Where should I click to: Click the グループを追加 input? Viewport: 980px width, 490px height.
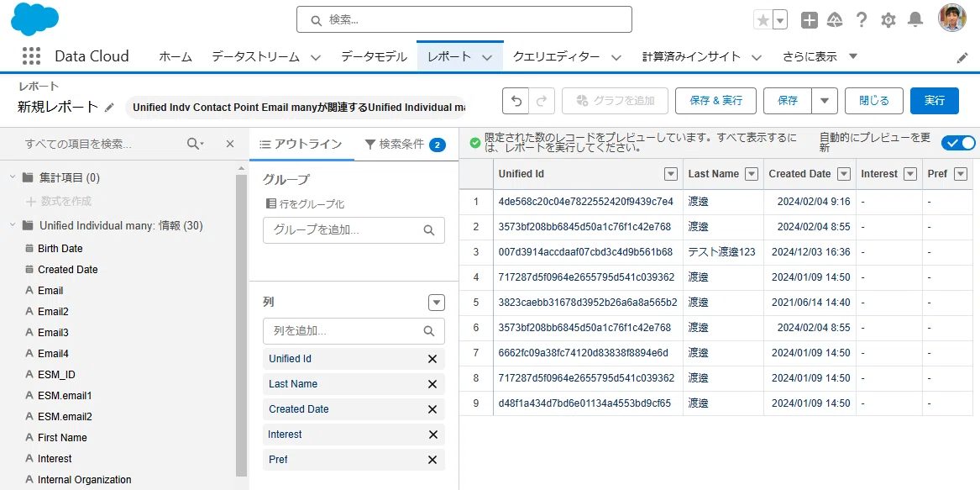pos(354,230)
